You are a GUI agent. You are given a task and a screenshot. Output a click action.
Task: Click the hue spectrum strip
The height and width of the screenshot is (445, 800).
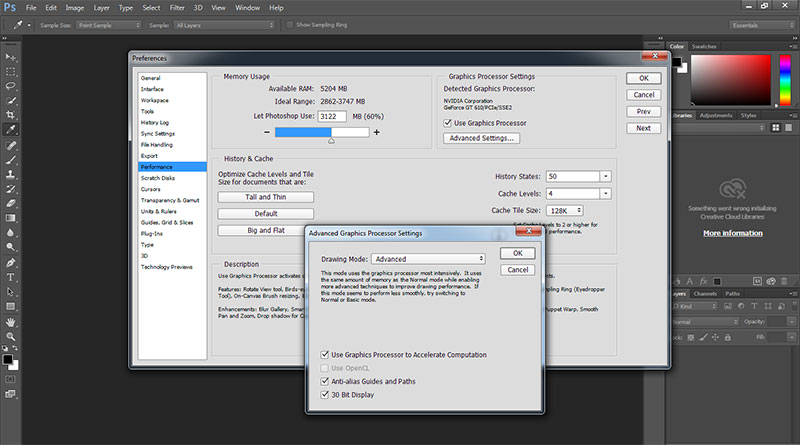pyautogui.click(x=785, y=80)
